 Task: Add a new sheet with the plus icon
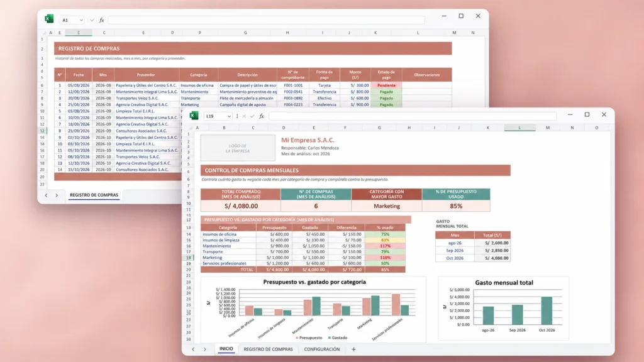[x=353, y=349]
